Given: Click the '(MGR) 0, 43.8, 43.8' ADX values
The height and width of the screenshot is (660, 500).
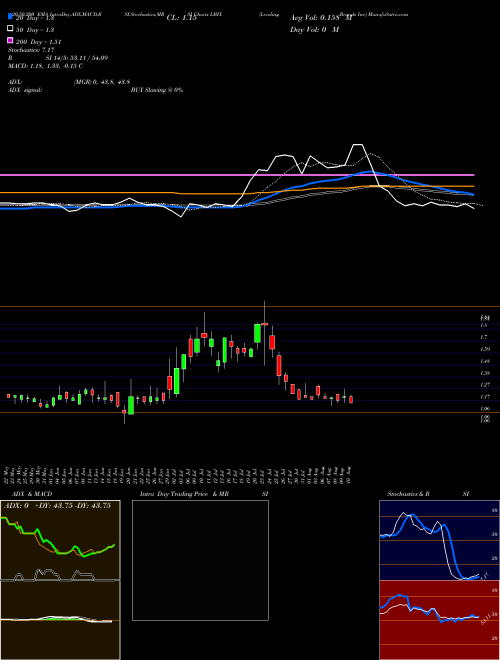Looking at the screenshot, I should pyautogui.click(x=101, y=82).
